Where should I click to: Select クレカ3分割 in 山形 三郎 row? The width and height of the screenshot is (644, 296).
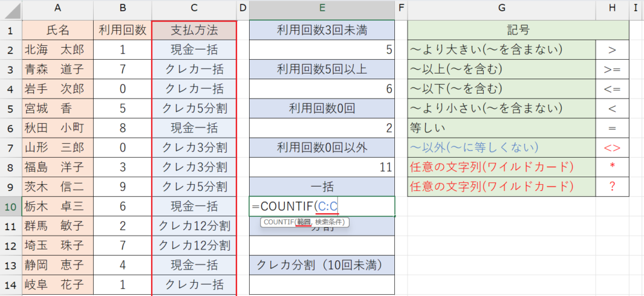[x=194, y=148]
